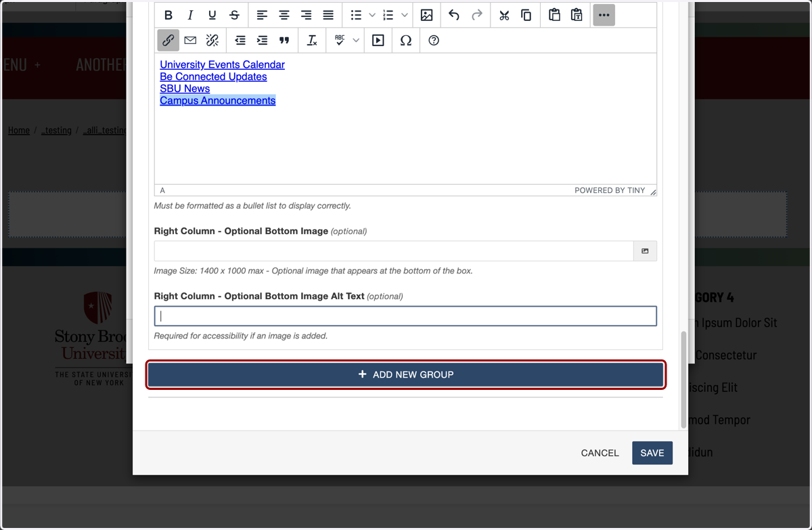The image size is (812, 530).
Task: Insert a numbered list
Action: [x=388, y=15]
